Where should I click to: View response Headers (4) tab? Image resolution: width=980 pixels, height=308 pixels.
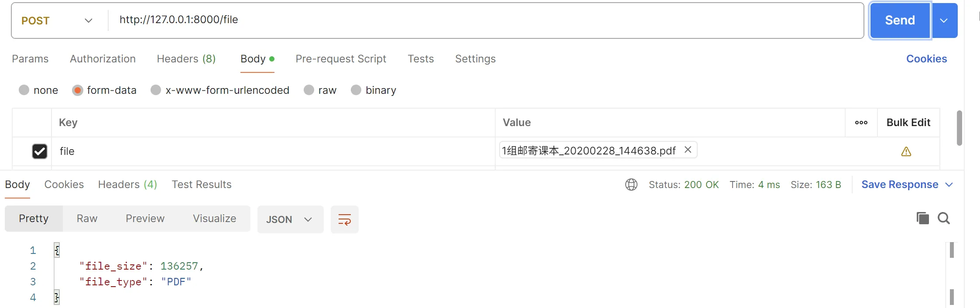pos(127,185)
